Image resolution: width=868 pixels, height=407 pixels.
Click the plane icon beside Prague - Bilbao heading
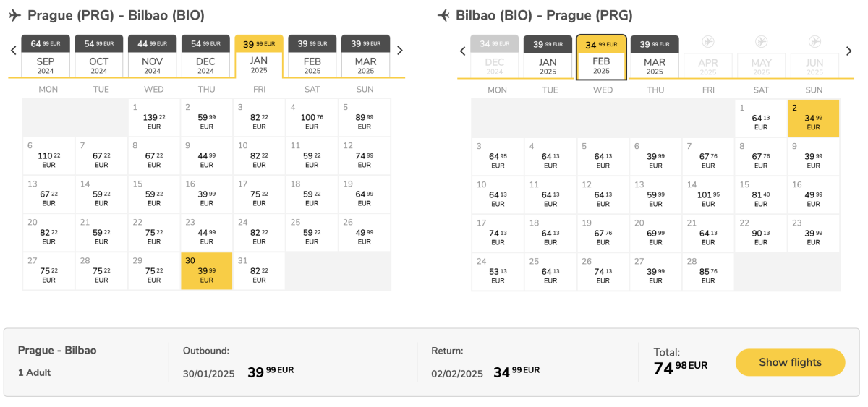click(x=14, y=15)
